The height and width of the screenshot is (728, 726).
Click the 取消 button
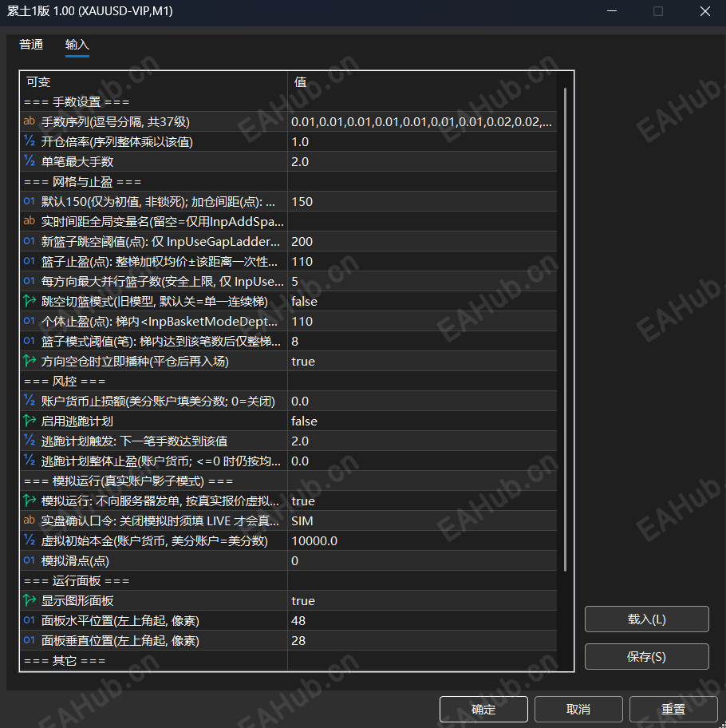pyautogui.click(x=578, y=710)
